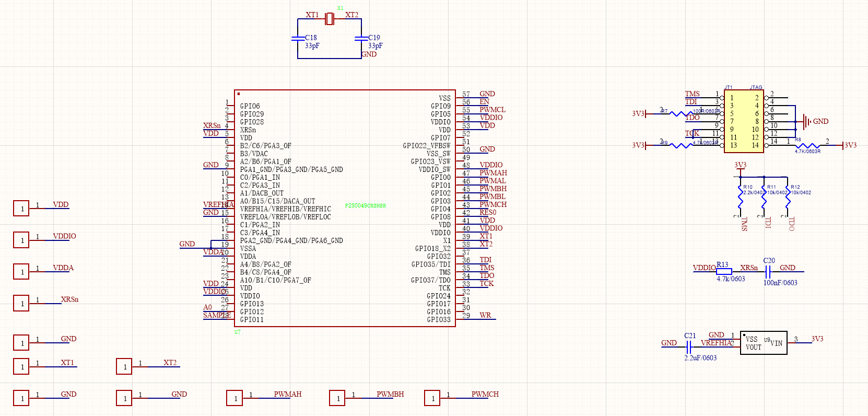Select the PWMCH test point pad
Viewport: 868px width, 416px height.
point(432,398)
